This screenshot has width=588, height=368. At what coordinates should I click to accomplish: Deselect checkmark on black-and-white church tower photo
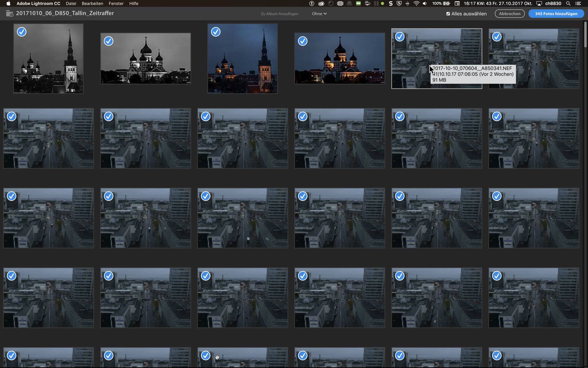point(21,32)
